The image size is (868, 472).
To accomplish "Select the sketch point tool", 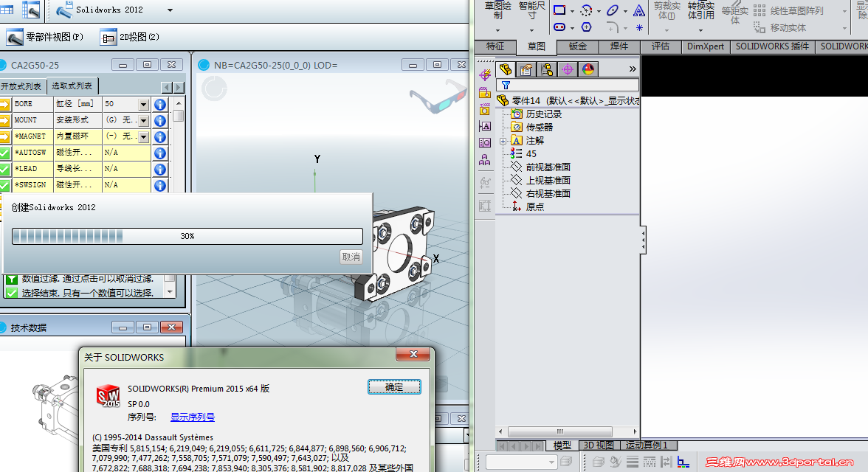I will pos(639,28).
